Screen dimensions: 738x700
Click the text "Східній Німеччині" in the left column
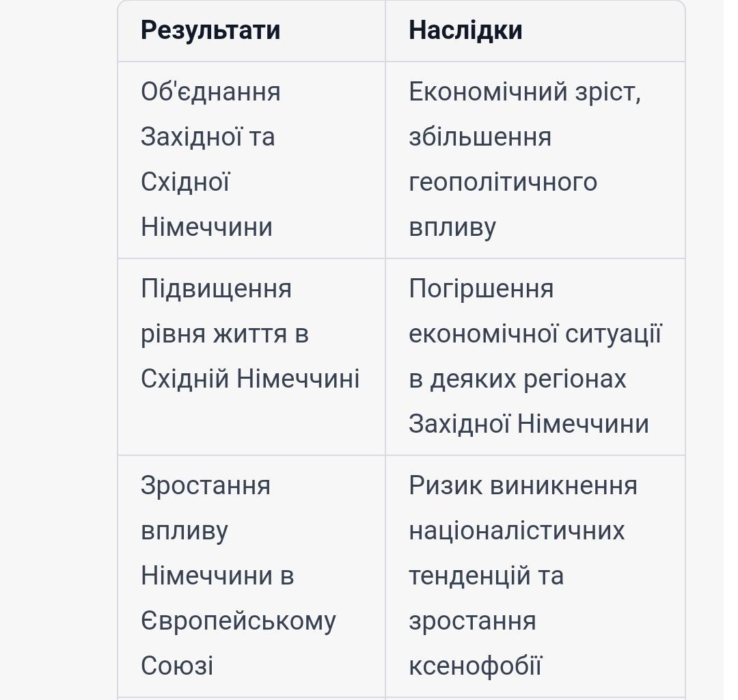(250, 379)
